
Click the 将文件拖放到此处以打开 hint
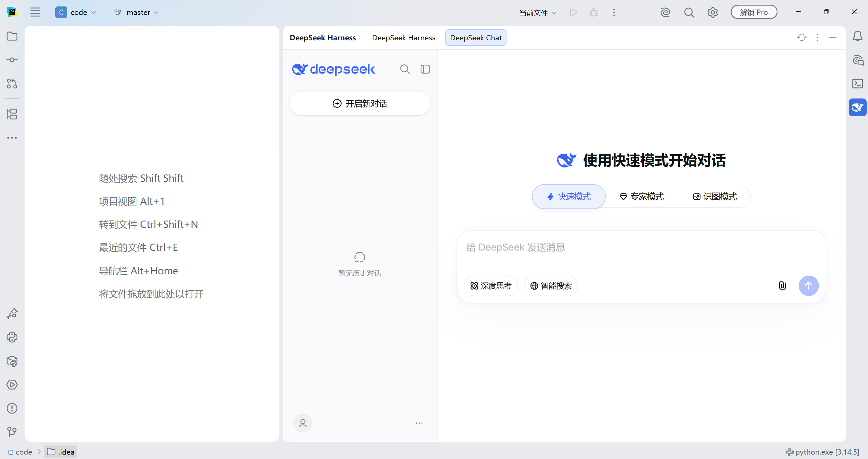pos(151,294)
